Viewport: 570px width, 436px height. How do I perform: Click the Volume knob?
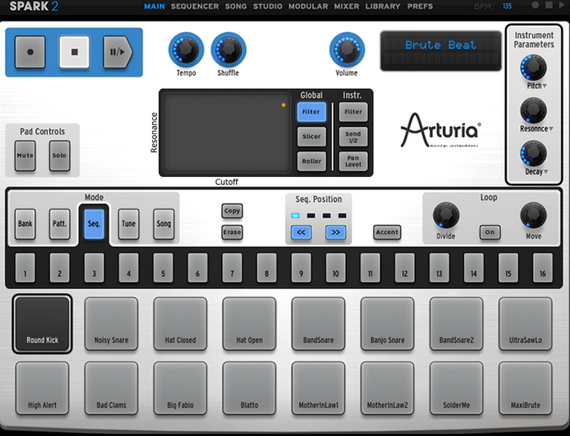pyautogui.click(x=347, y=49)
